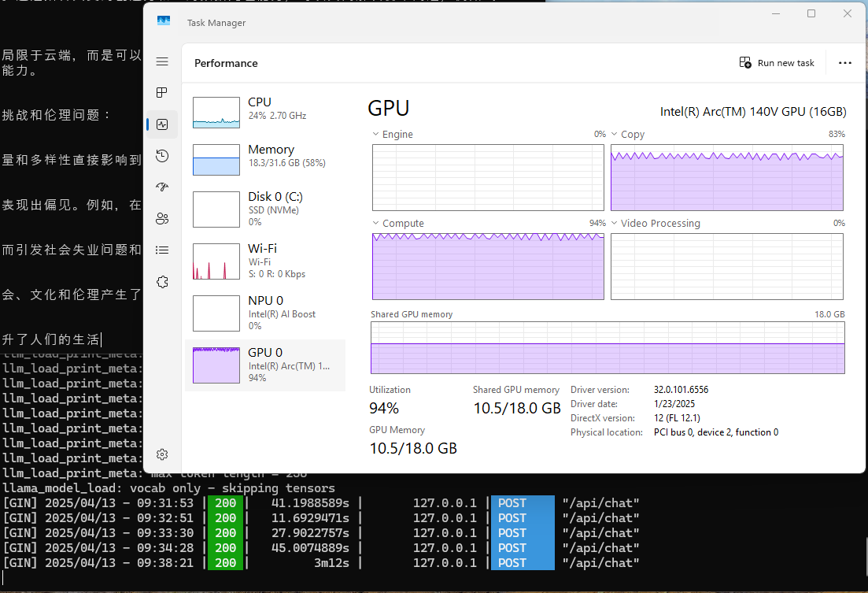Click the PCI bus 0 physical location text

click(x=716, y=432)
